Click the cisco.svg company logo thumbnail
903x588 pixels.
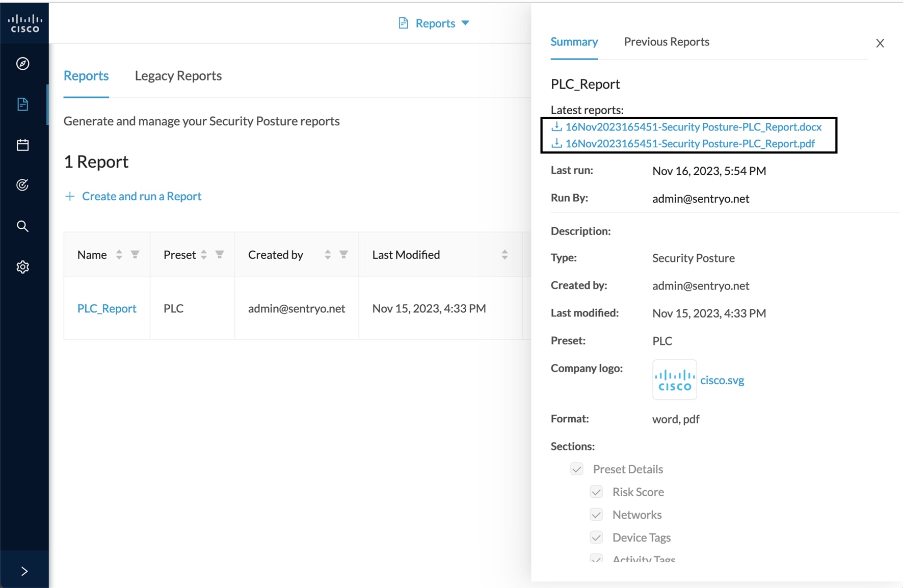point(674,380)
